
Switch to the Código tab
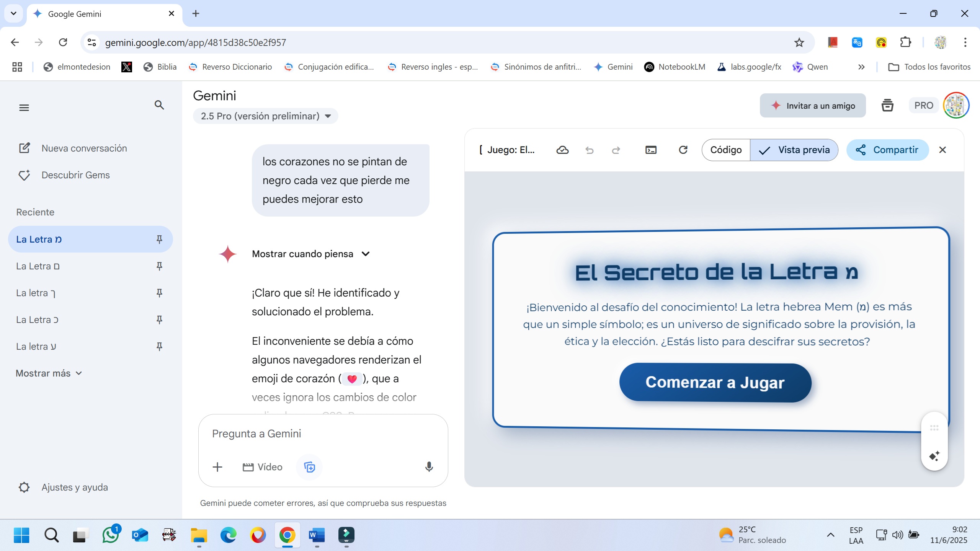(726, 150)
